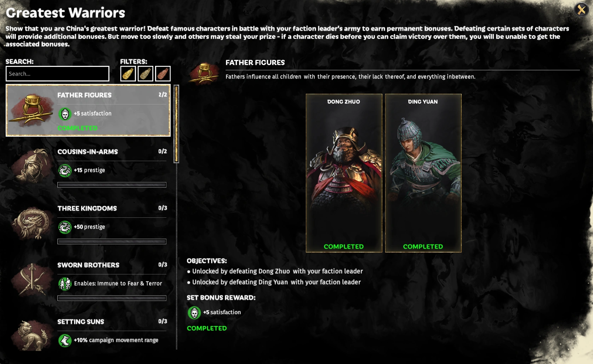Click the warrior list scrollbar handle
Viewport: 593px width, 364px height.
[x=176, y=124]
